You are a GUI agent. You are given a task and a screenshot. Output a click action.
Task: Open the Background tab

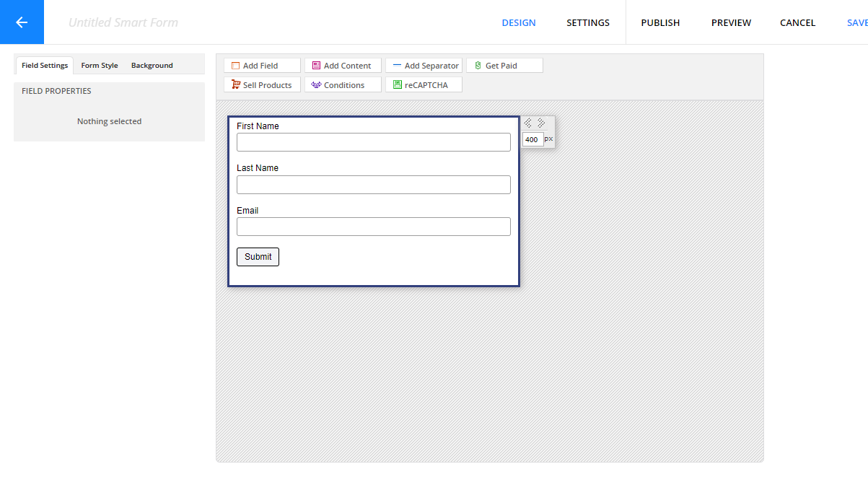[152, 66]
